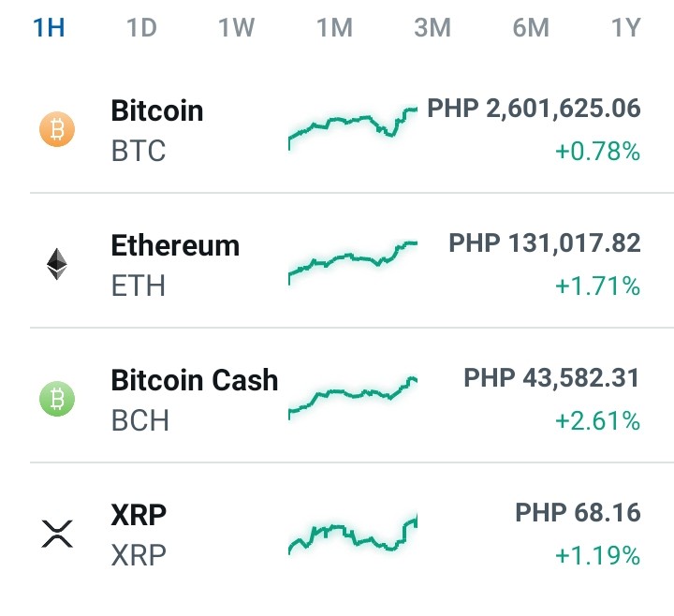The width and height of the screenshot is (674, 616).
Task: Tap the XRP +1.19% change value
Action: point(598,555)
